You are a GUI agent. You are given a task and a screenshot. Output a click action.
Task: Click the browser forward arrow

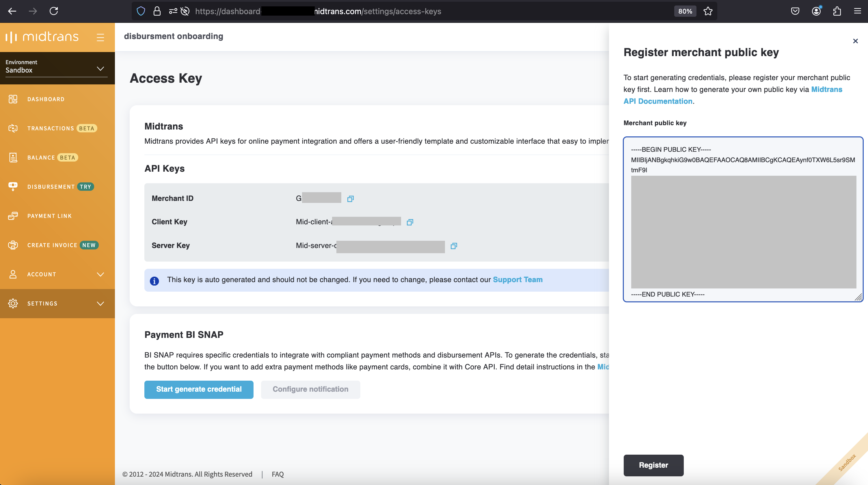click(33, 11)
